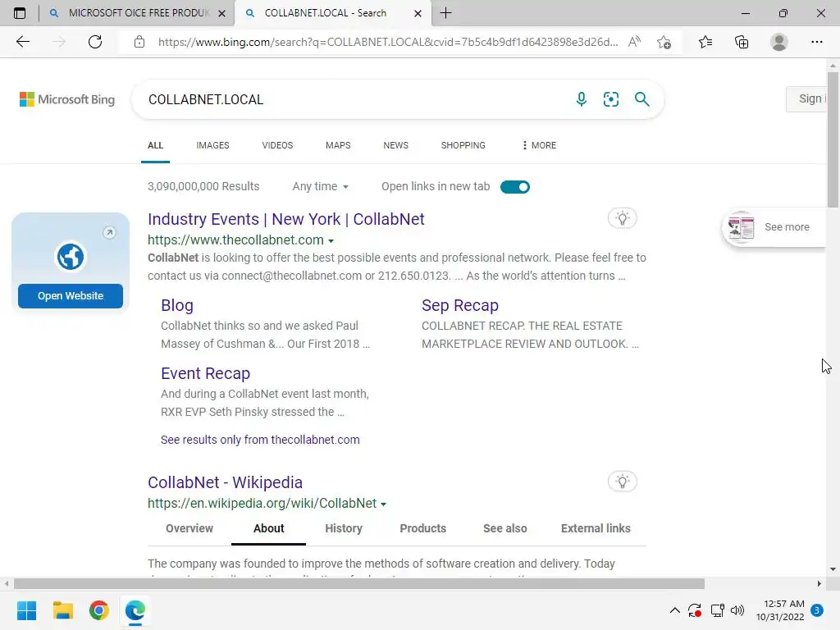Reload the page with refresh icon
Image resolution: width=840 pixels, height=630 pixels.
click(95, 42)
